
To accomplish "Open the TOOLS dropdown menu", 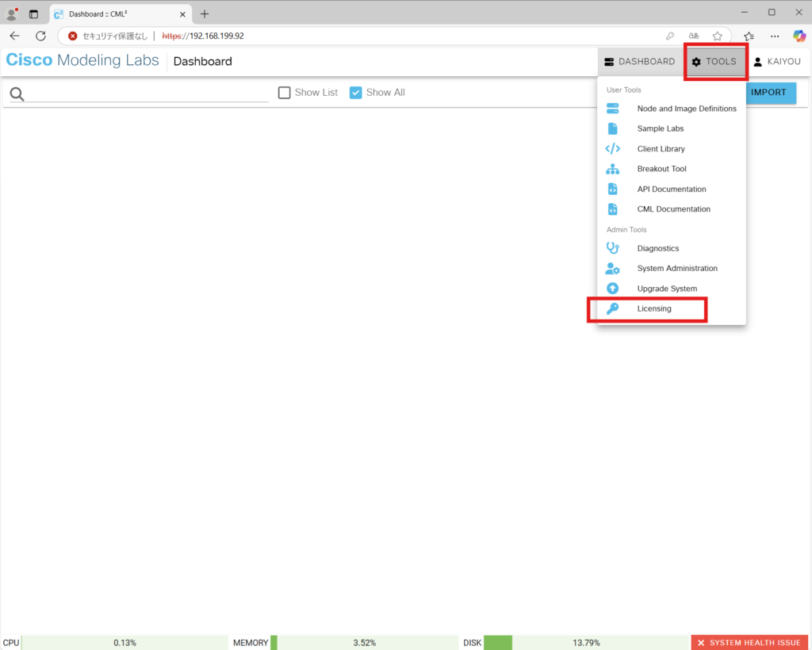I will (x=716, y=62).
